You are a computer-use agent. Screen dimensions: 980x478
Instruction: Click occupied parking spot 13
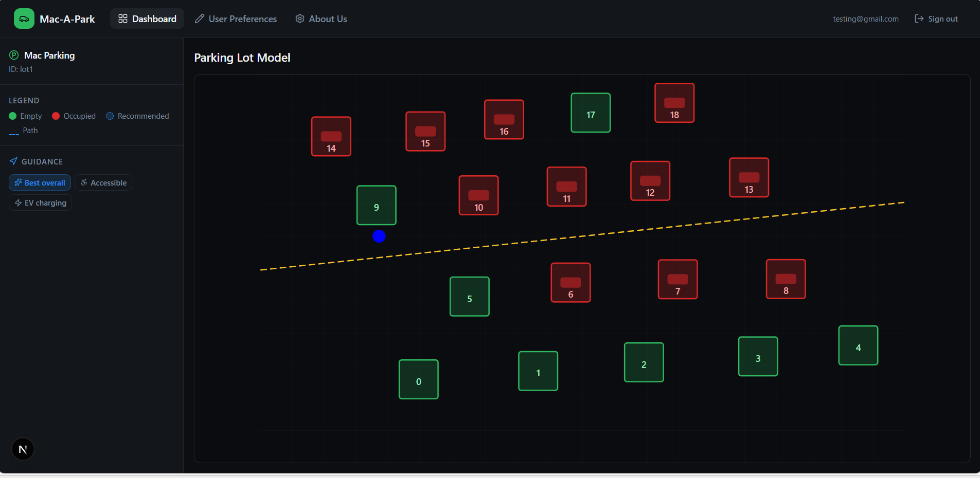click(750, 177)
